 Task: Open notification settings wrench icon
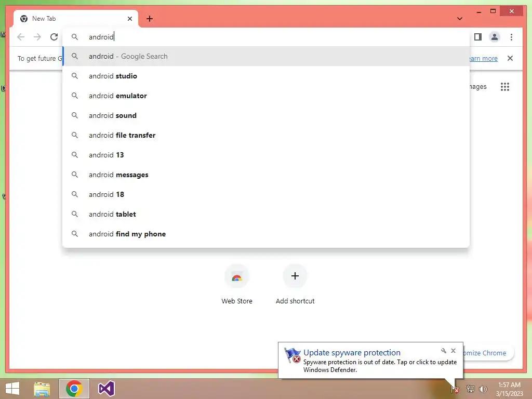(444, 351)
